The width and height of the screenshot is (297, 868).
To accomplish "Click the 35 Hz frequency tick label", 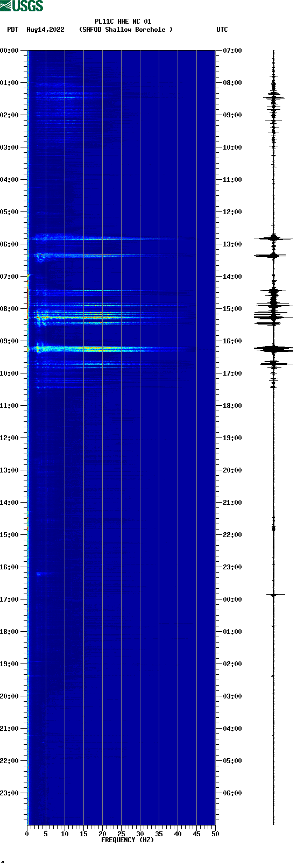I will [159, 834].
